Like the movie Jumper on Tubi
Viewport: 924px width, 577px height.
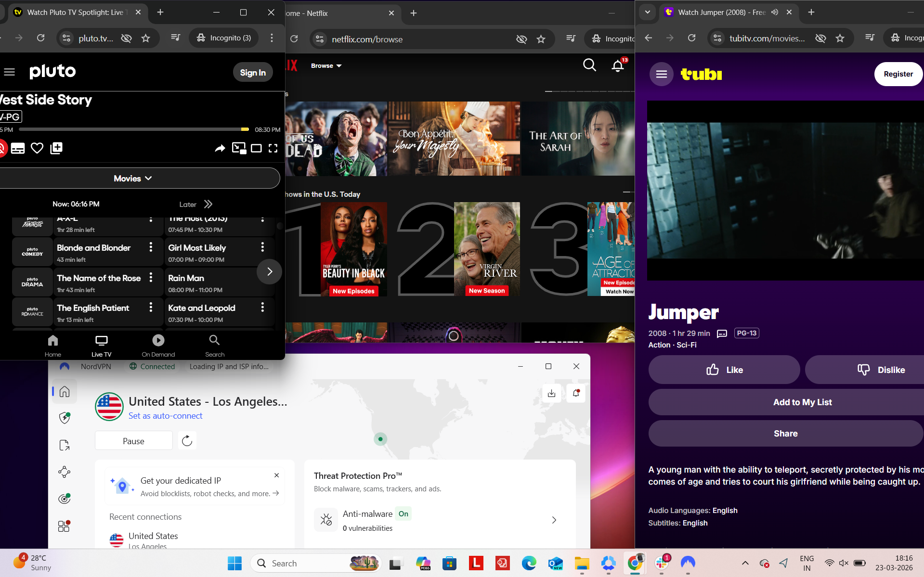[x=724, y=370]
